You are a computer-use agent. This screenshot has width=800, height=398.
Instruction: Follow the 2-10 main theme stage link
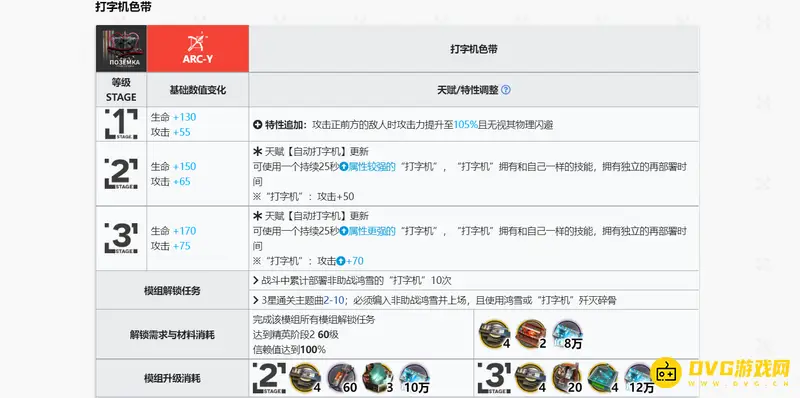coord(333,300)
